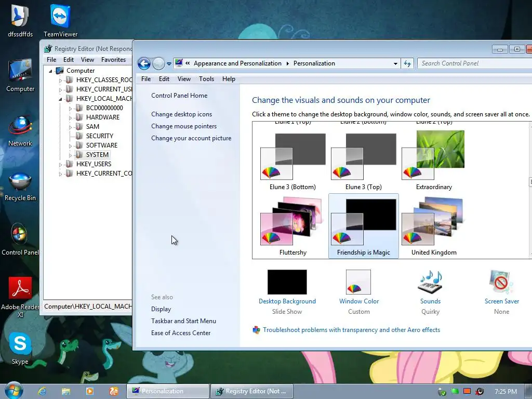Image resolution: width=532 pixels, height=399 pixels.
Task: Select the Elune 3 (Bottom) theme
Action: [x=293, y=161]
